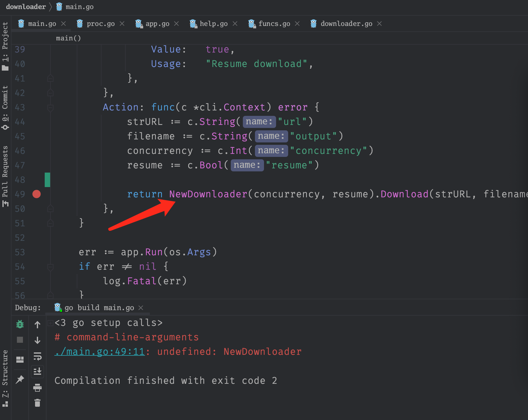This screenshot has width=528, height=420.
Task: Rerun debug with the bug icon
Action: click(x=20, y=324)
